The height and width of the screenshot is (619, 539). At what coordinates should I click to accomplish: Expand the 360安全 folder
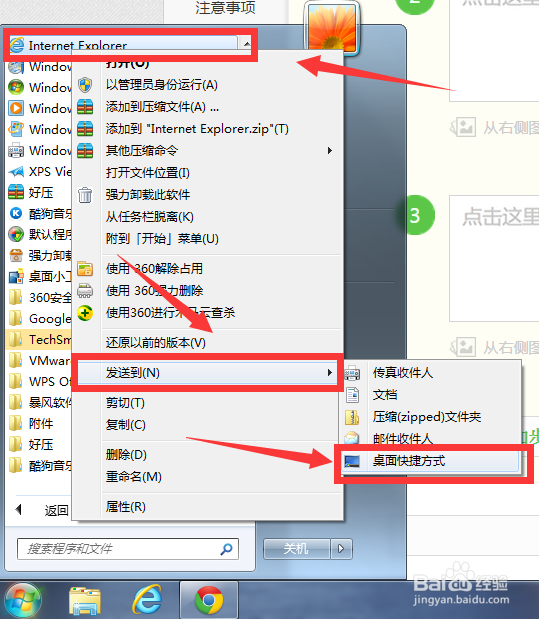[39, 298]
